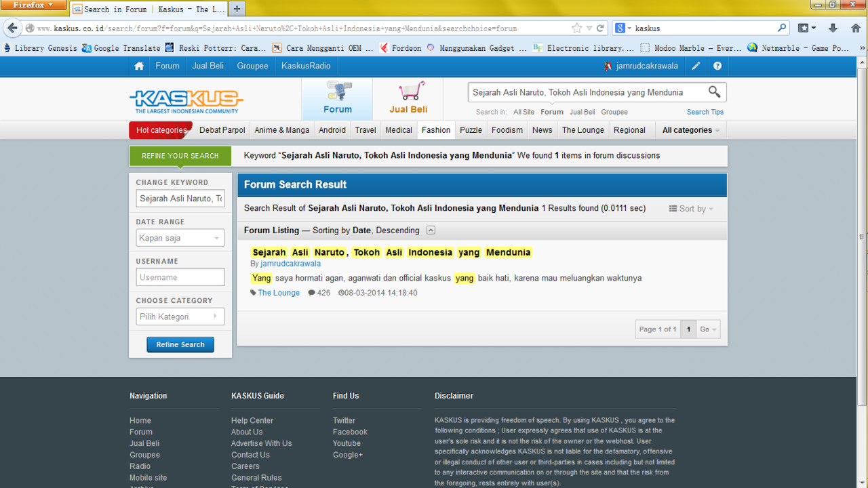Screen dimensions: 868x488
Task: Open the Facebook footer link
Action: 350,432
